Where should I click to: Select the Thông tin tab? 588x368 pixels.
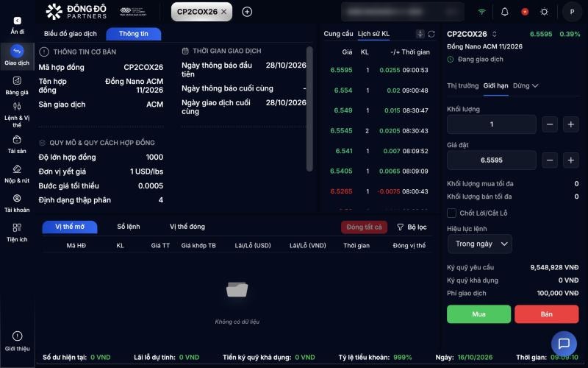134,34
